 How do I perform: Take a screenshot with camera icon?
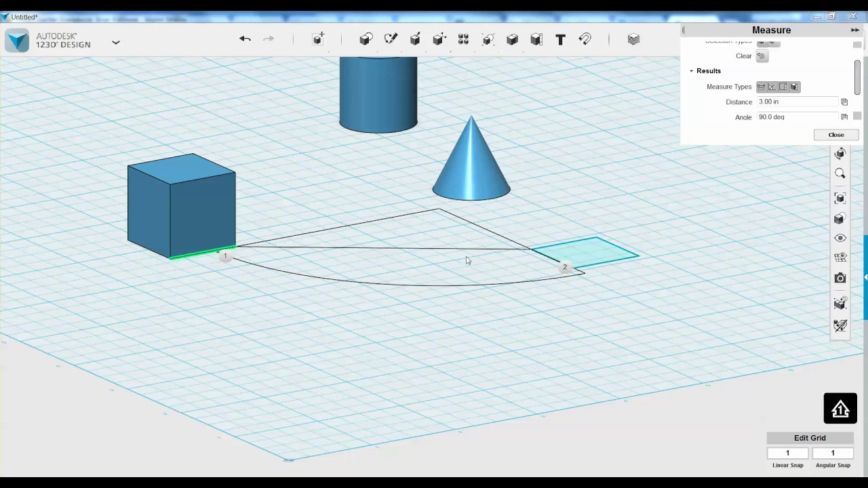(840, 278)
